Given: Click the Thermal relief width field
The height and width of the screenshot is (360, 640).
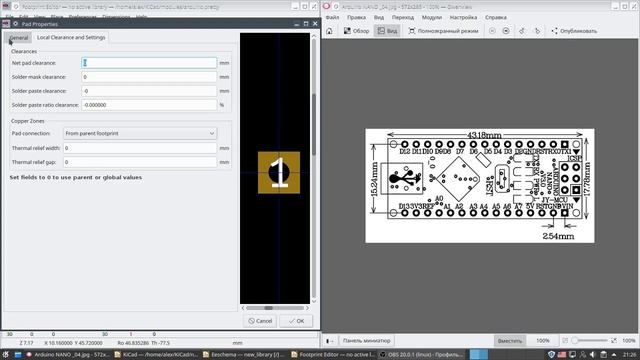Looking at the screenshot, I should [140, 148].
